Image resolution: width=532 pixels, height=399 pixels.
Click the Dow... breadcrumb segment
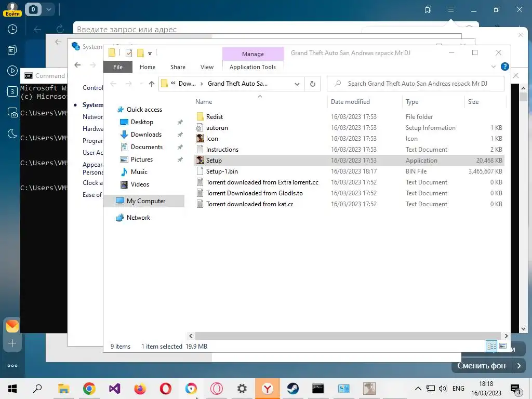pos(187,84)
